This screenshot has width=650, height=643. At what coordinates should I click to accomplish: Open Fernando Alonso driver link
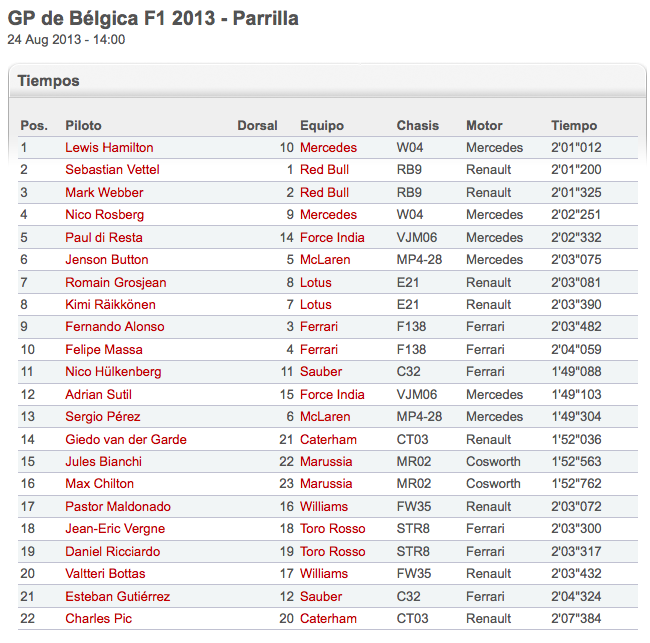point(114,327)
